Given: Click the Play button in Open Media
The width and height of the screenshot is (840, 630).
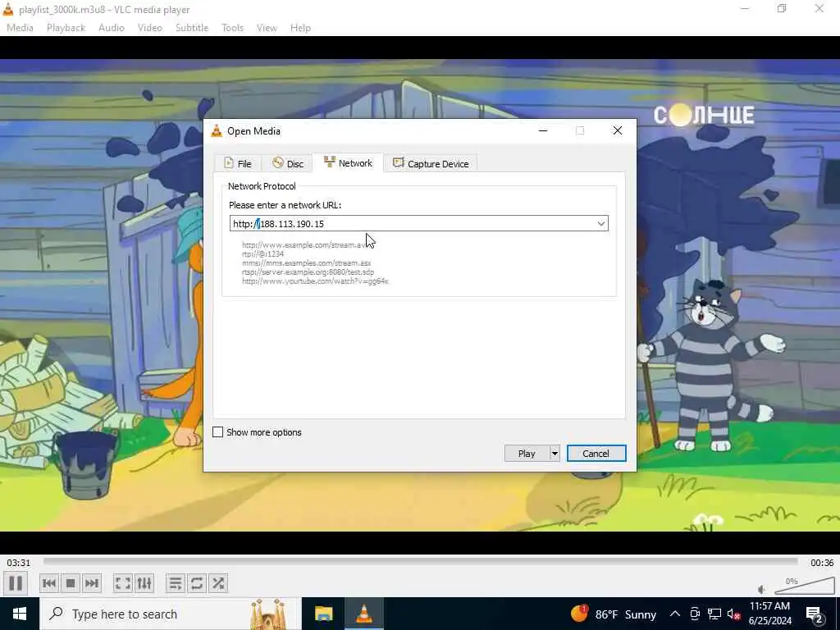Looking at the screenshot, I should tap(527, 453).
